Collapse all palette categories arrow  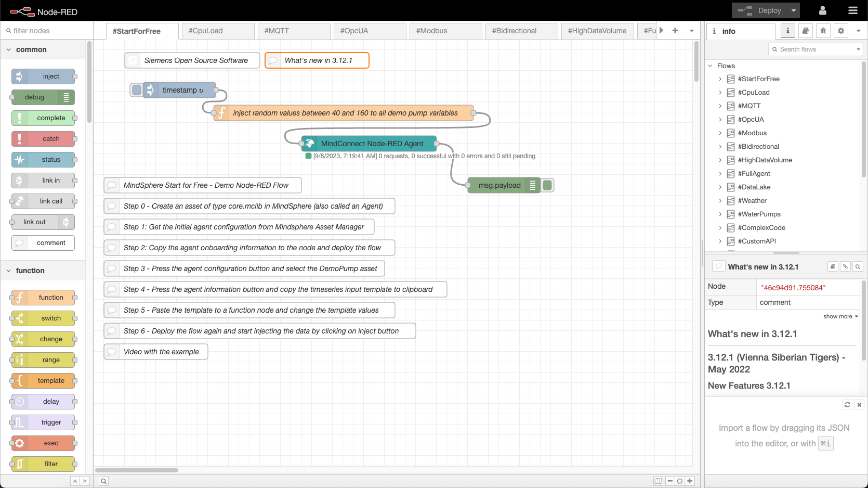point(75,481)
